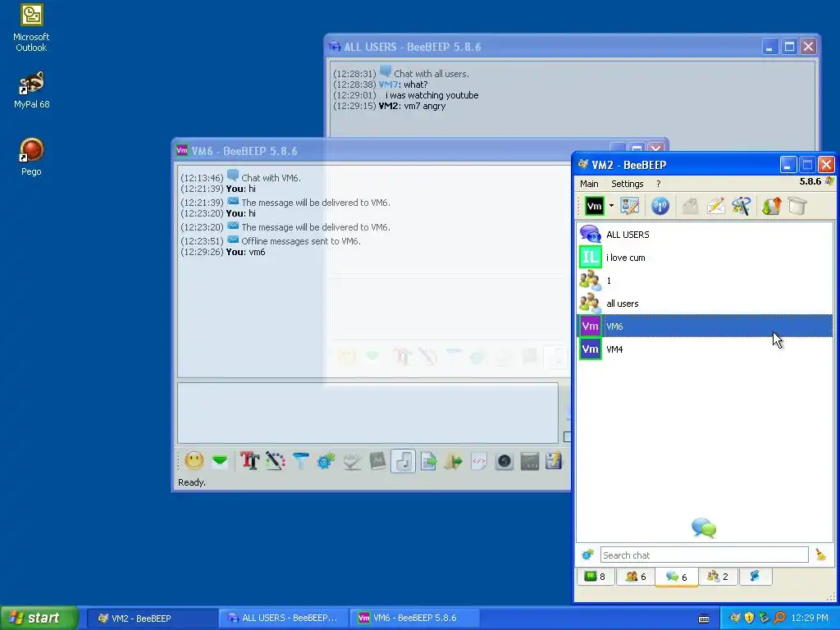Clear the search with the broom icon

[820, 555]
